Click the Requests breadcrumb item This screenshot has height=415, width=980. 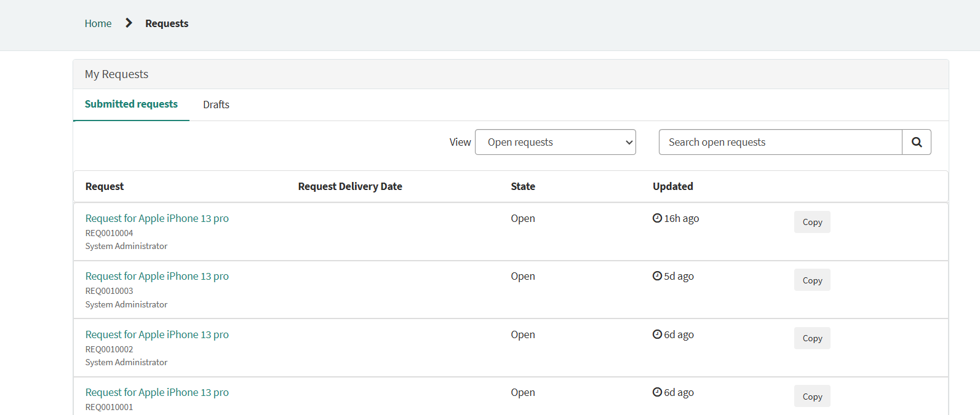click(167, 23)
